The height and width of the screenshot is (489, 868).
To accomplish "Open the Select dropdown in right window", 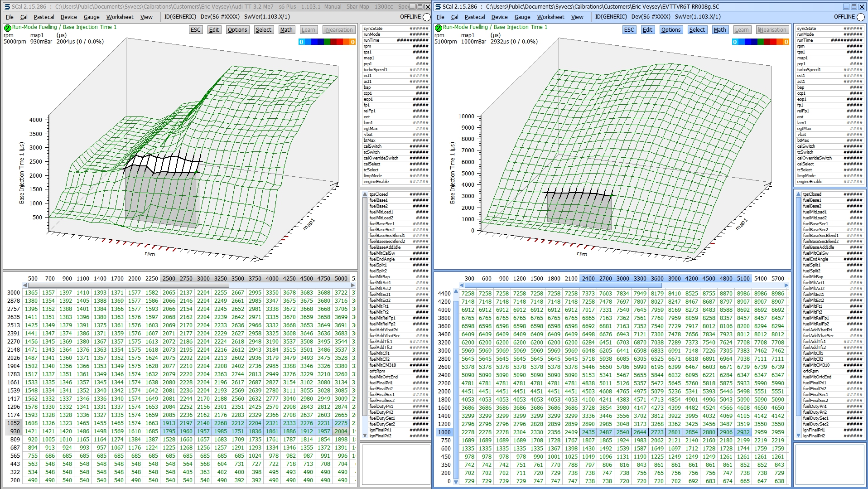I will [x=697, y=30].
